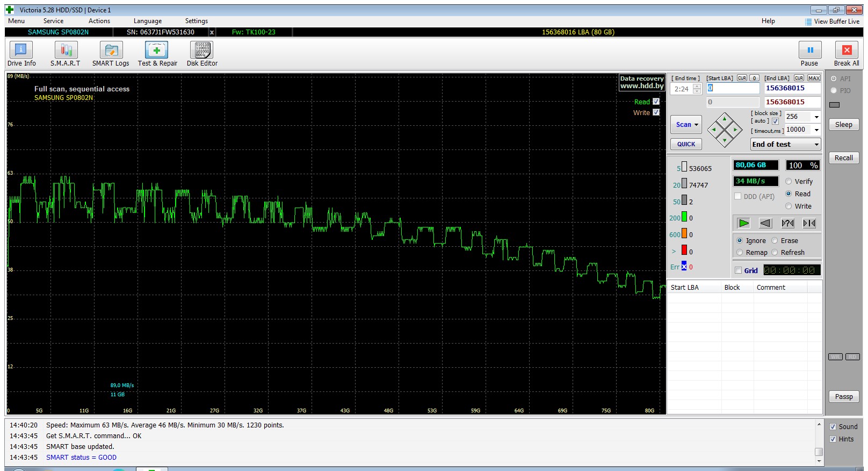
Task: Increase End time with up spinner
Action: click(x=697, y=87)
